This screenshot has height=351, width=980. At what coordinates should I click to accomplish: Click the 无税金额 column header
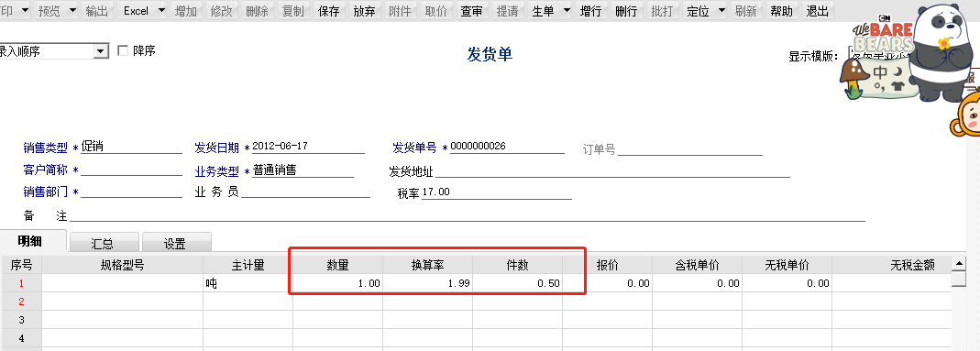pyautogui.click(x=892, y=266)
